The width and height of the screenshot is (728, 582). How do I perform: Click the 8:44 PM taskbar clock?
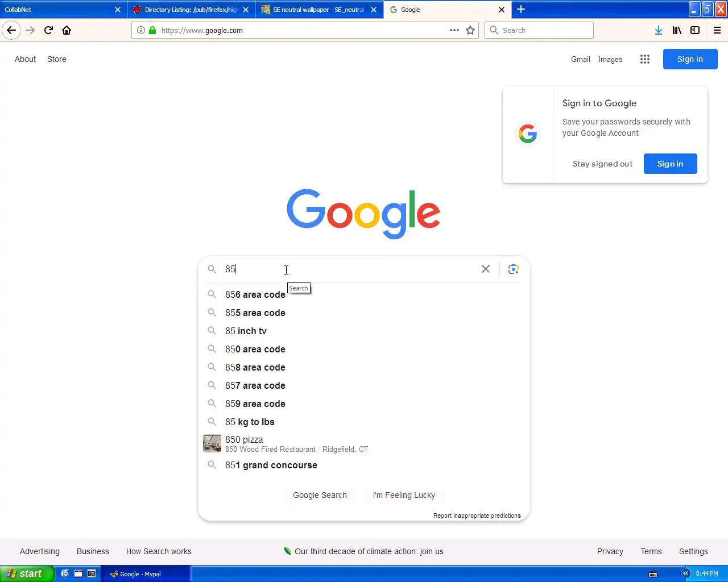click(707, 573)
